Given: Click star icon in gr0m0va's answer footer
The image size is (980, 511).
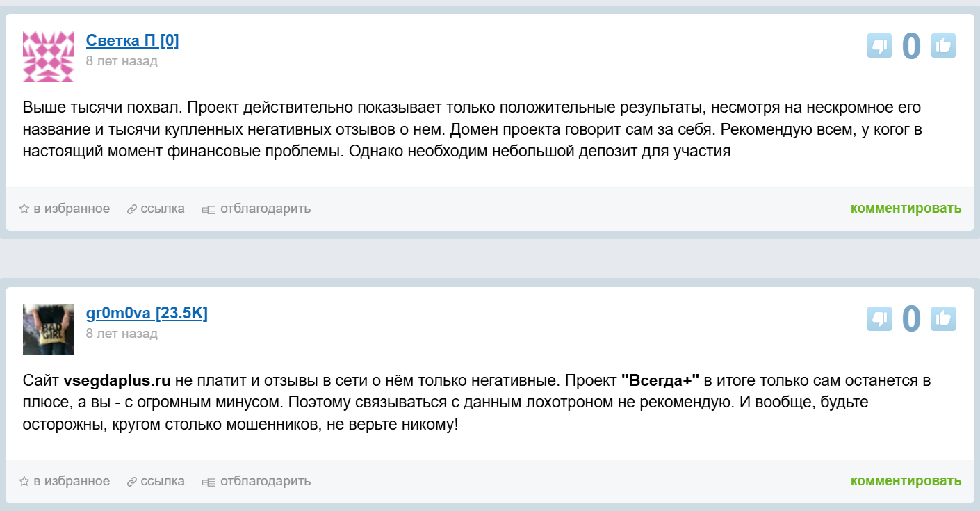Looking at the screenshot, I should (x=24, y=481).
